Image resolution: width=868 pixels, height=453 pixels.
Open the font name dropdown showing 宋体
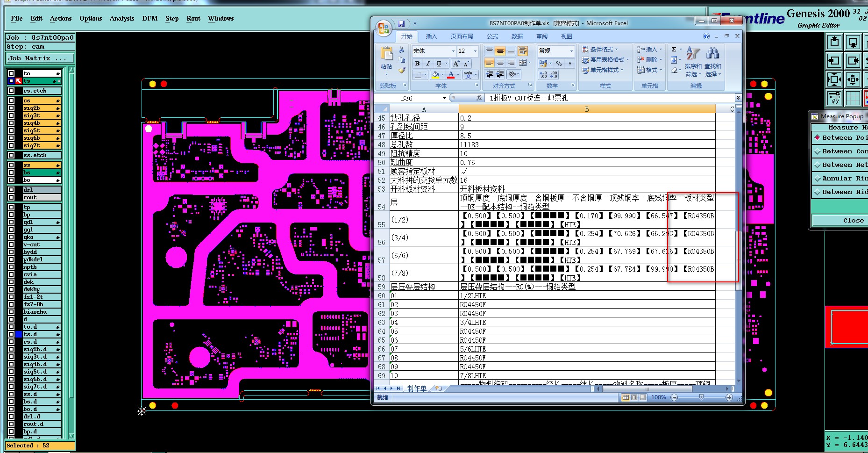(x=453, y=51)
